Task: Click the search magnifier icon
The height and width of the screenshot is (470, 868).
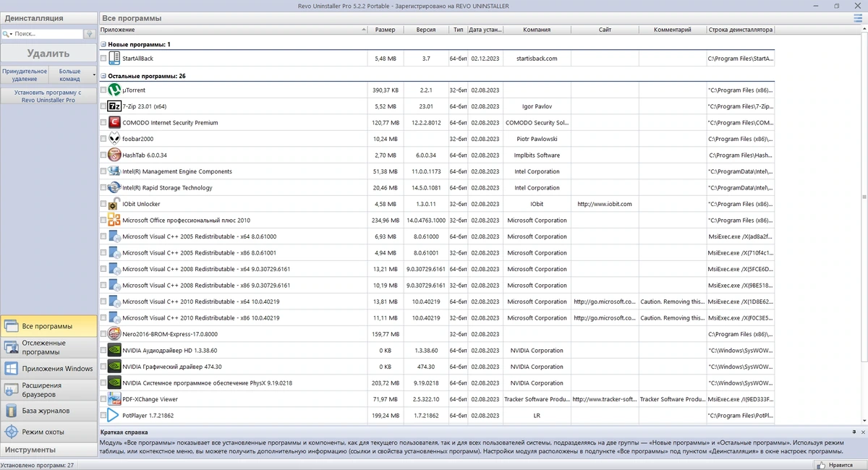Action: (7, 34)
